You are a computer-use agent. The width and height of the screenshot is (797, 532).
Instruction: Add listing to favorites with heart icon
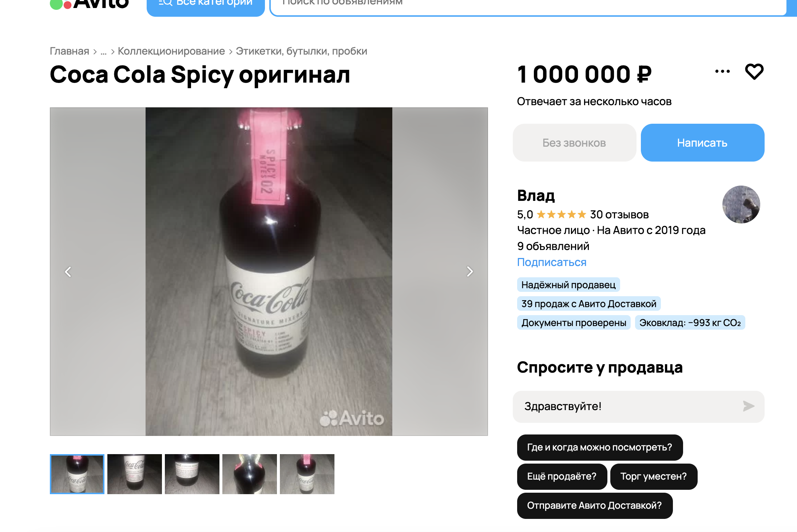point(754,71)
